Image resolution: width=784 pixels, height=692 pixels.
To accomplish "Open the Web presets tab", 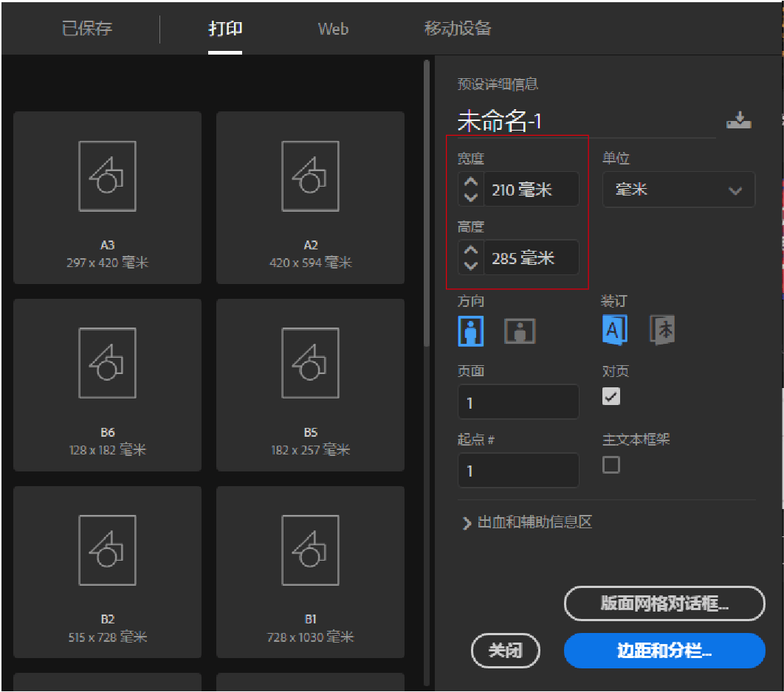I will pos(333,29).
